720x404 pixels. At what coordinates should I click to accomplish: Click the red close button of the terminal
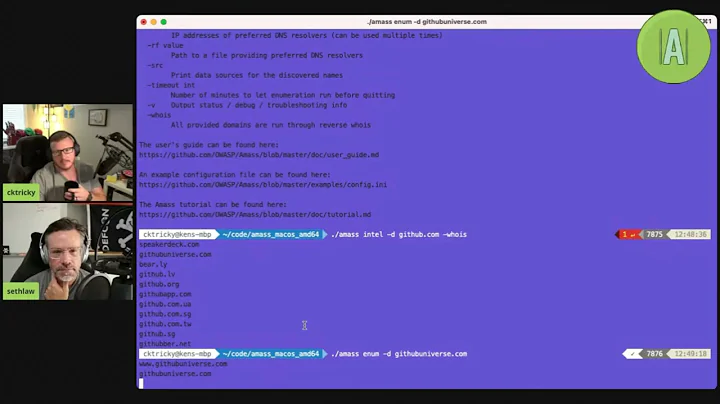[x=143, y=22]
